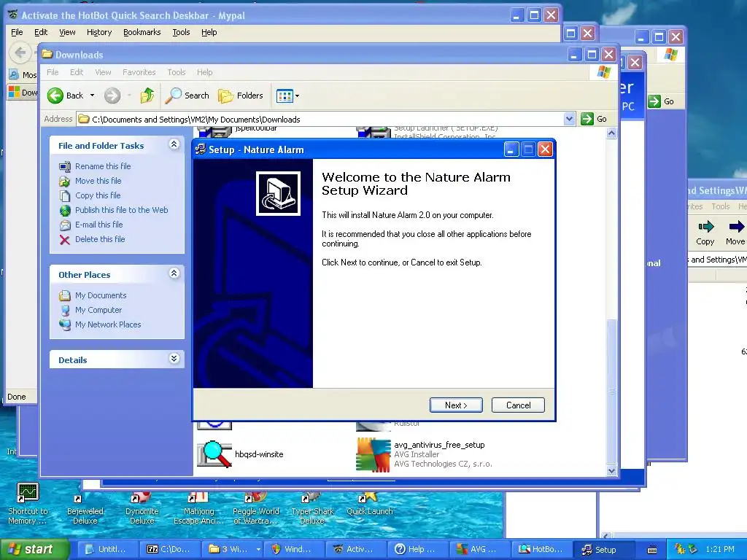Click the keyboard icon in taskbar
Image resolution: width=747 pixels, height=560 pixels.
pyautogui.click(x=651, y=550)
